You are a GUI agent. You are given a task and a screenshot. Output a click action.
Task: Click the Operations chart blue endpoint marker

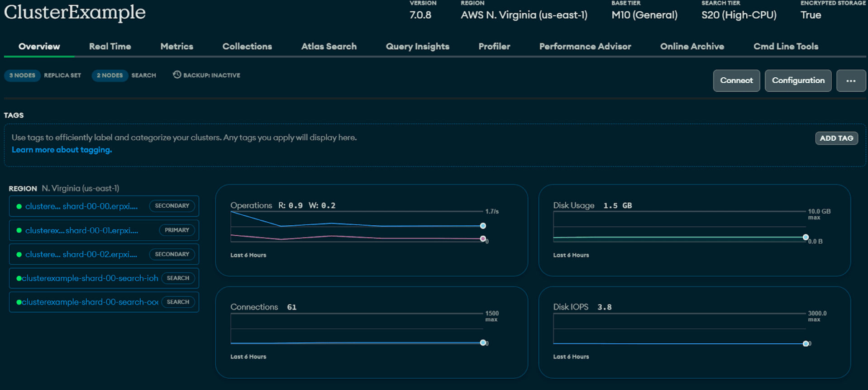click(x=483, y=226)
